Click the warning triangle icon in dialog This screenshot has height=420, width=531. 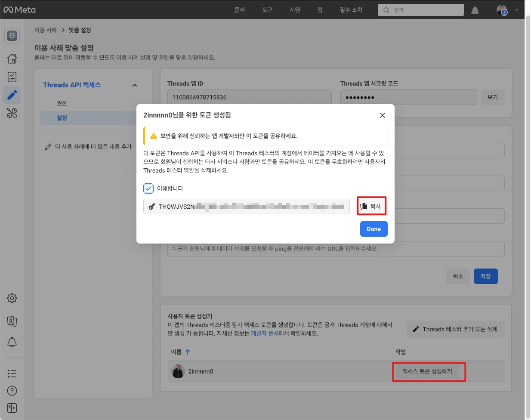point(154,136)
